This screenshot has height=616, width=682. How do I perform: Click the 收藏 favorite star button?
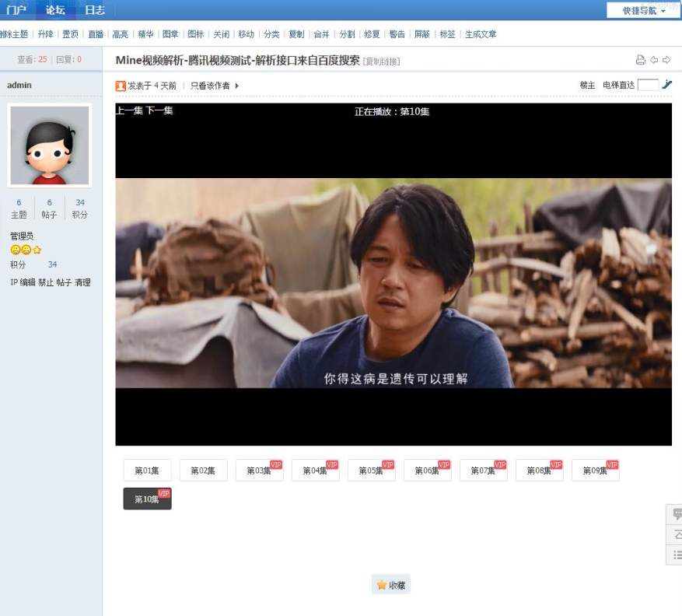(391, 585)
